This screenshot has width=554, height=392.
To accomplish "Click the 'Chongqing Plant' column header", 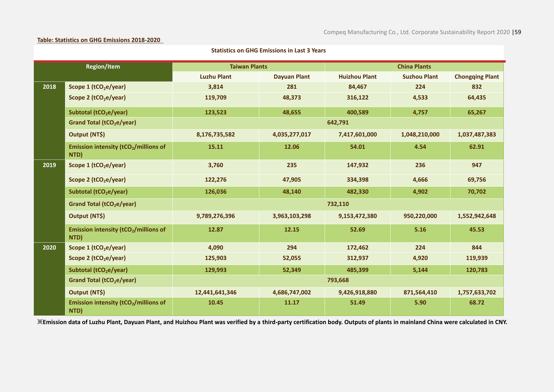I will (477, 77).
